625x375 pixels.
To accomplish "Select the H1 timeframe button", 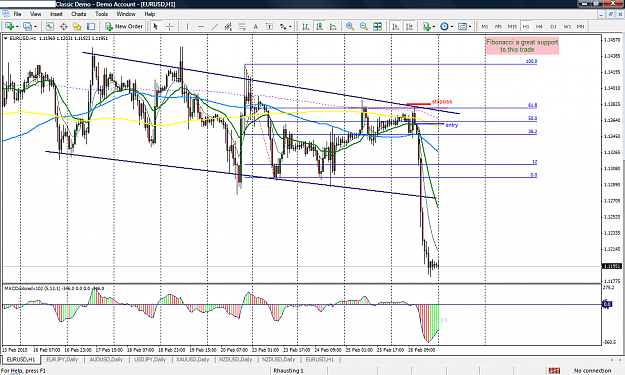I will (x=526, y=26).
